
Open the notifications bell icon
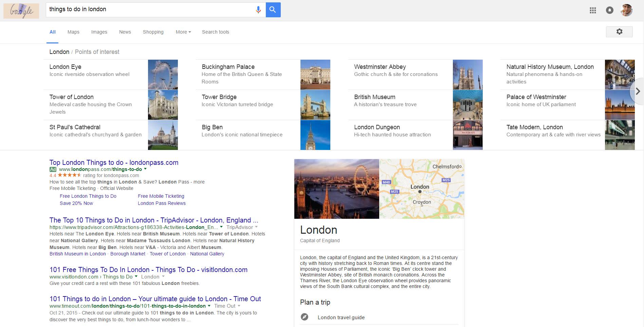coord(610,10)
